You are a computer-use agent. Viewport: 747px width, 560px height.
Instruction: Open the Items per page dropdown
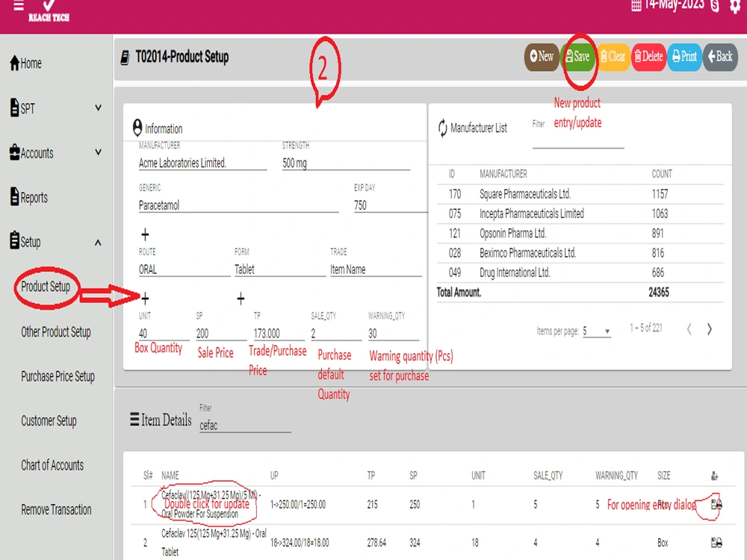596,331
